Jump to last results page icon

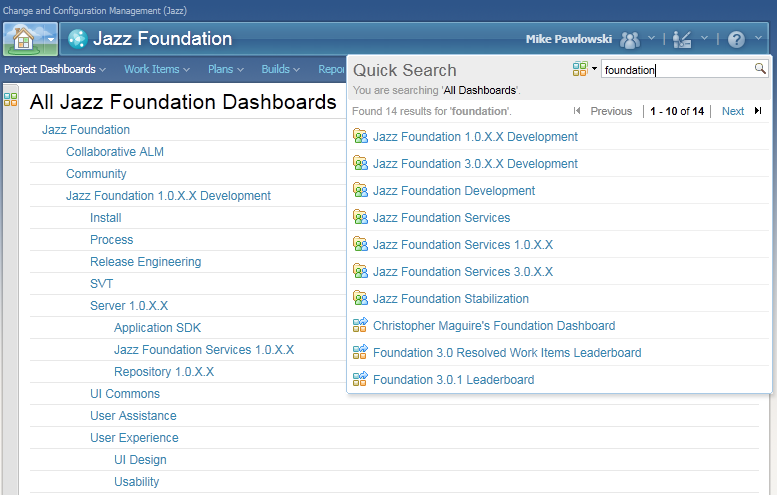tap(758, 111)
